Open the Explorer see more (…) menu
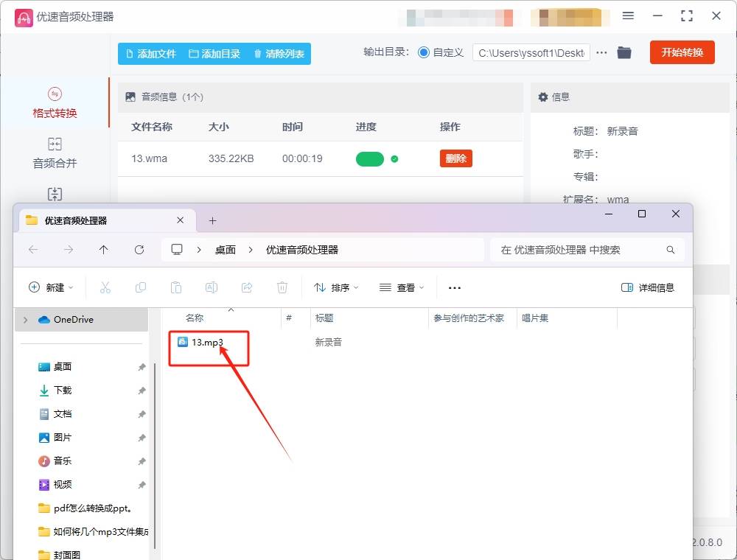This screenshot has width=737, height=560. point(455,287)
